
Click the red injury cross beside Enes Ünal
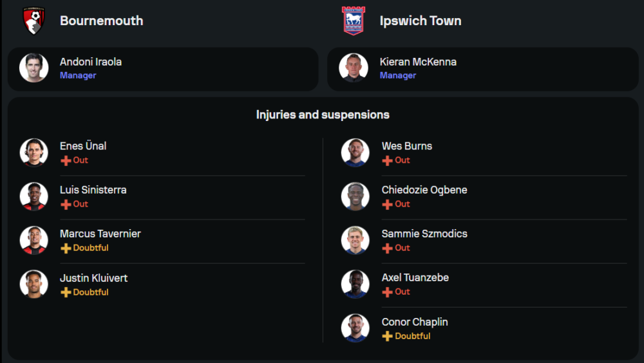pyautogui.click(x=66, y=160)
